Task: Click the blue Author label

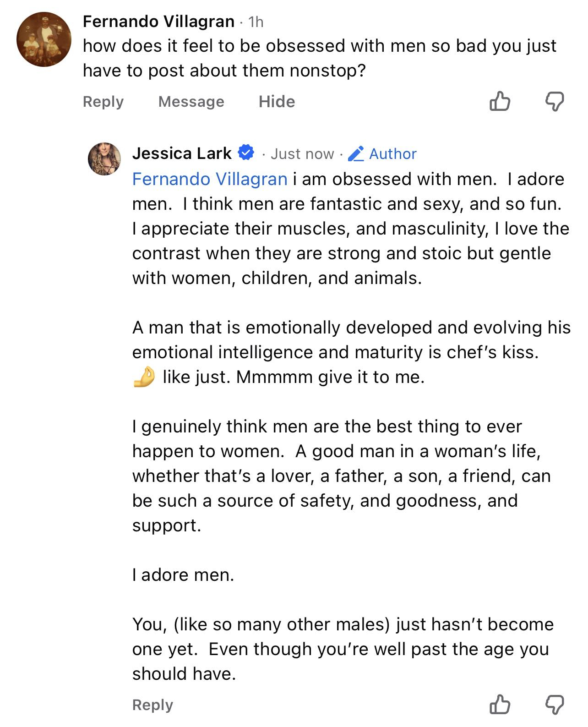Action: (x=392, y=154)
